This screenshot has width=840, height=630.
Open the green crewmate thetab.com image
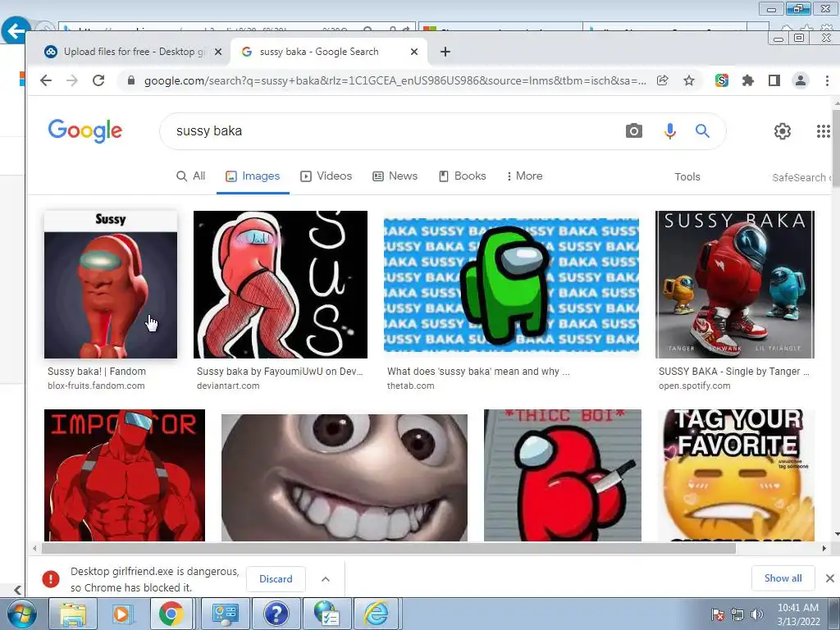(511, 285)
